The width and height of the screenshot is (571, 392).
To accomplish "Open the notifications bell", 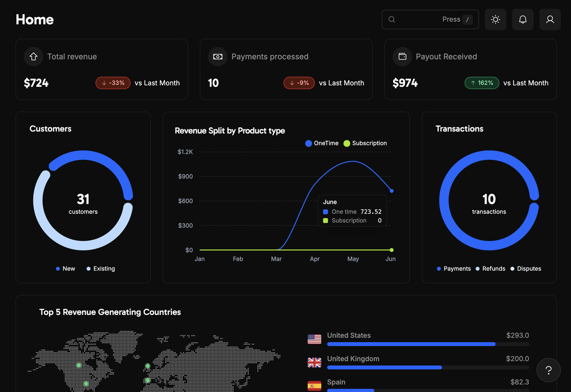I will pos(522,19).
